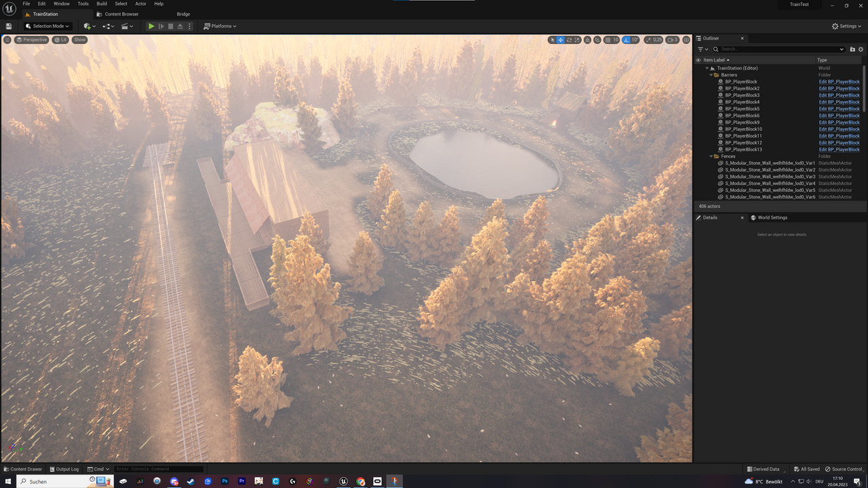Open camera speed setting 3
The height and width of the screenshot is (488, 868).
pyautogui.click(x=673, y=40)
